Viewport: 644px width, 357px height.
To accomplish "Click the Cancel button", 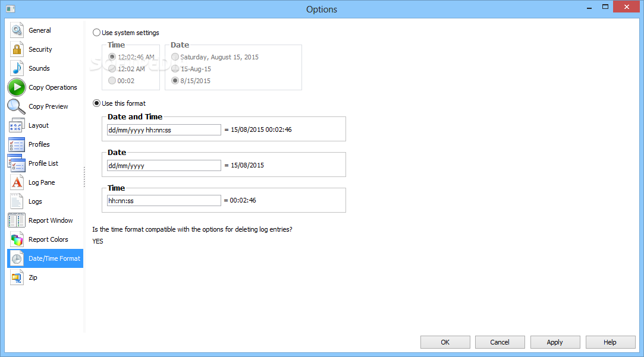I will tap(500, 342).
